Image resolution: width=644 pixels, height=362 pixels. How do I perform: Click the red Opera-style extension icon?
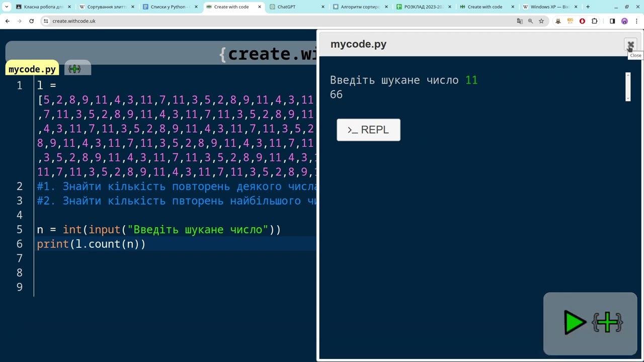click(x=582, y=21)
